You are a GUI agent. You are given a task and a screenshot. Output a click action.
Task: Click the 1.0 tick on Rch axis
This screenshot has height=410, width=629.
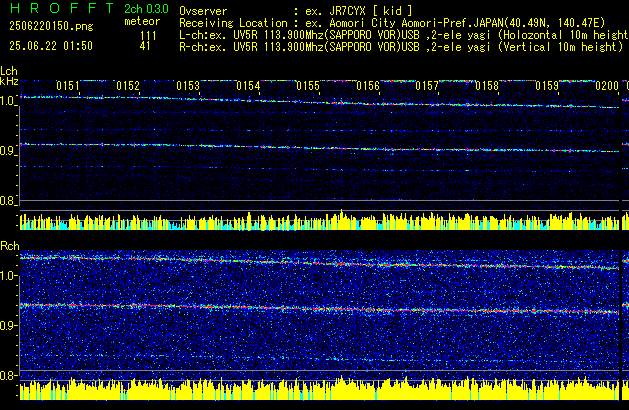[x=8, y=276]
